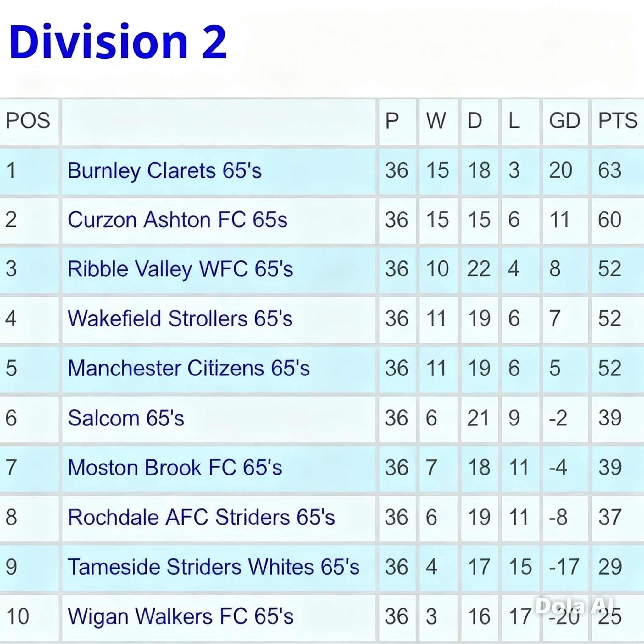644x644 pixels.
Task: Click the L column header
Action: [x=514, y=120]
